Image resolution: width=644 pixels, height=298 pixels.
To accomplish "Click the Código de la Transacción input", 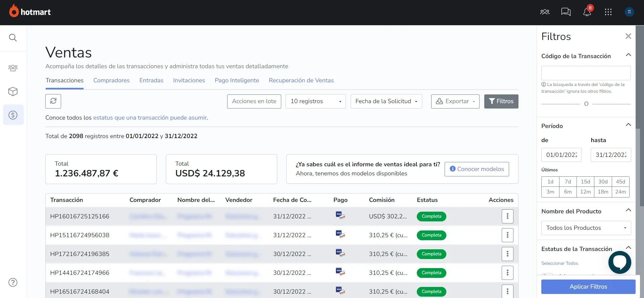I will point(586,73).
